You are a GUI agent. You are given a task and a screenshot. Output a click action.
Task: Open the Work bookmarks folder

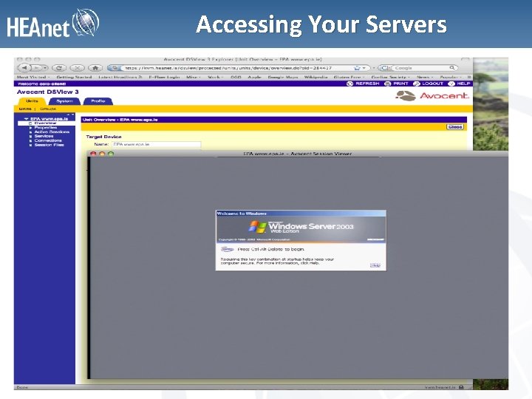tap(215, 78)
